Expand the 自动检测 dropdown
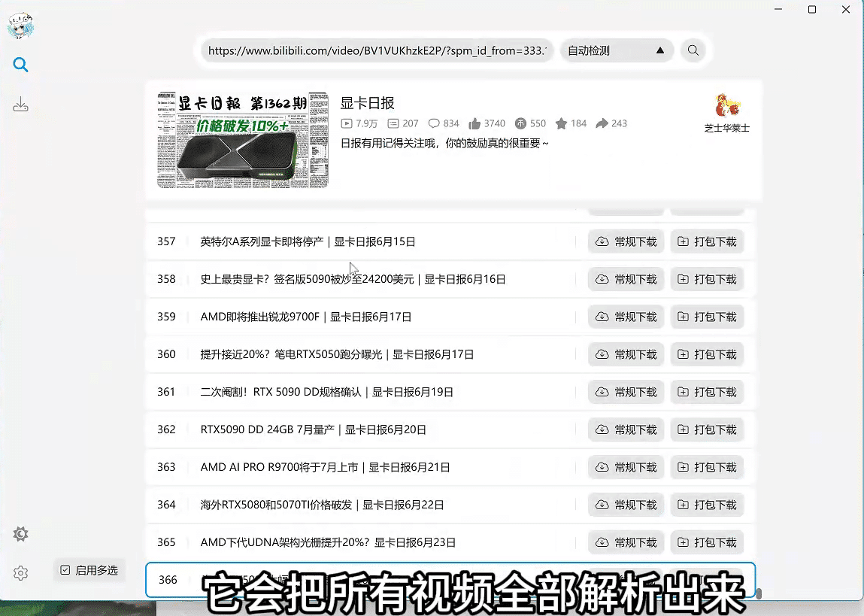 [x=617, y=50]
